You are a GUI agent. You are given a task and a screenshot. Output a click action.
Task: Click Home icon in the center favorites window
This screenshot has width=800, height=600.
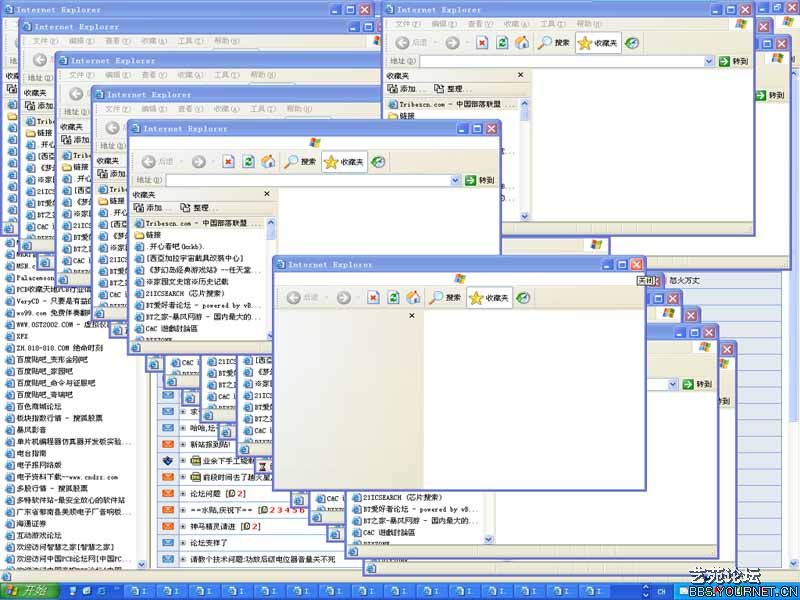[x=268, y=162]
